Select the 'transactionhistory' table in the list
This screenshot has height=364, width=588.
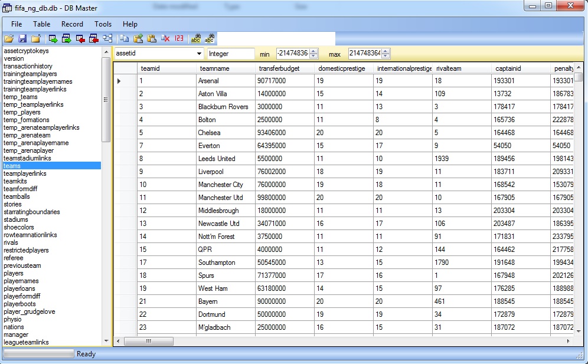coord(28,66)
